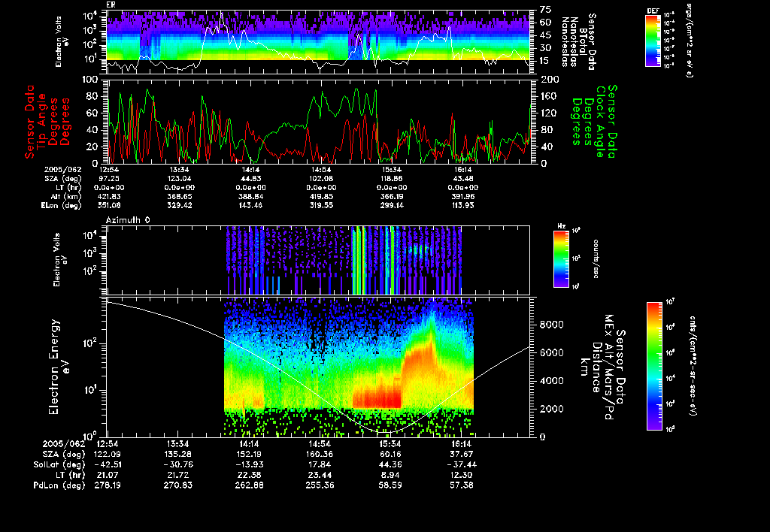This screenshot has width=770, height=532.
Task: Click SZA value 135.28
Action: tap(177, 454)
